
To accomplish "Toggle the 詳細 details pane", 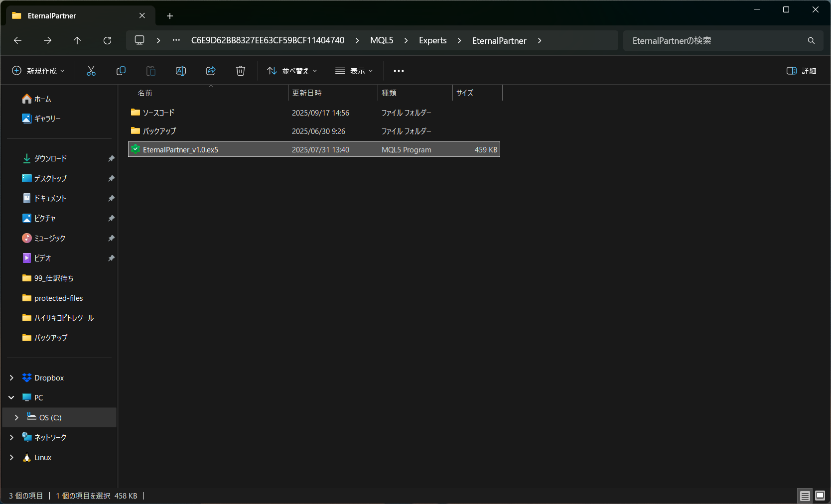I will 801,71.
